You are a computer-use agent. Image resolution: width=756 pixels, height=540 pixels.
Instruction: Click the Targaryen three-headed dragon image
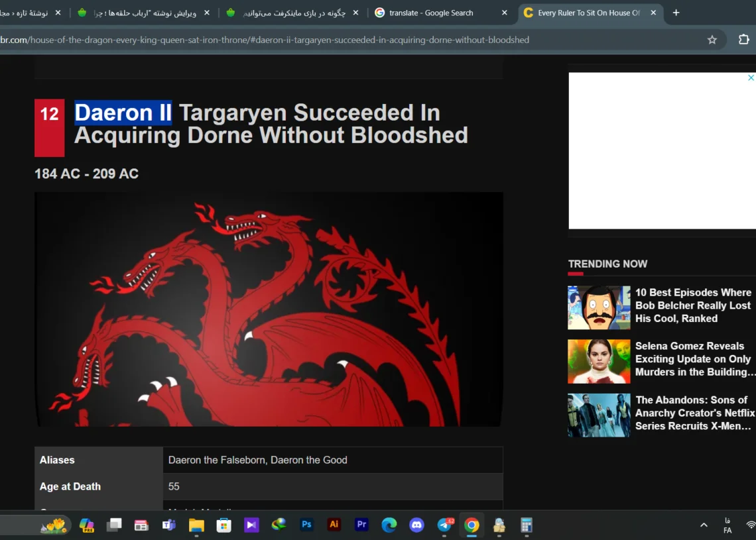269,309
